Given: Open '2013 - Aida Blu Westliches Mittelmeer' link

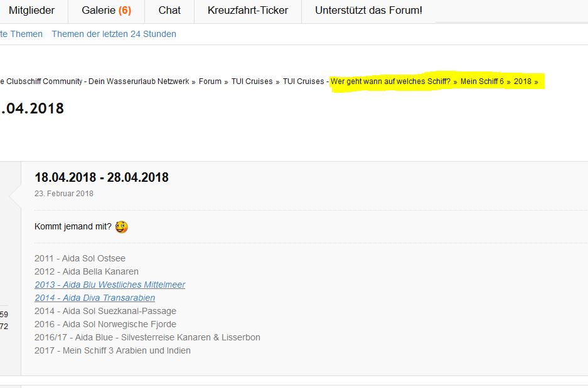Looking at the screenshot, I should [x=110, y=285].
